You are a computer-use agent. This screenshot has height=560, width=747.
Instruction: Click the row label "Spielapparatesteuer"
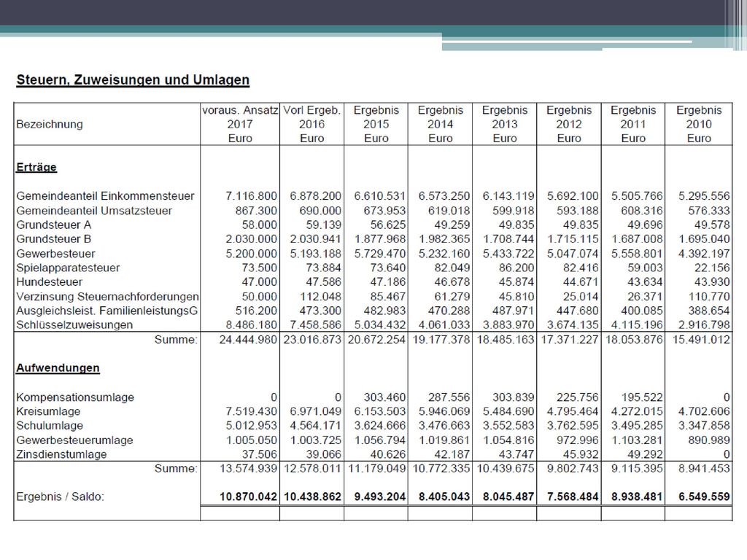point(68,268)
